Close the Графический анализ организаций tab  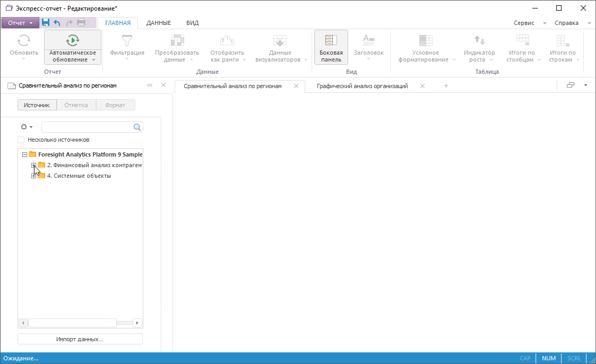pos(422,86)
